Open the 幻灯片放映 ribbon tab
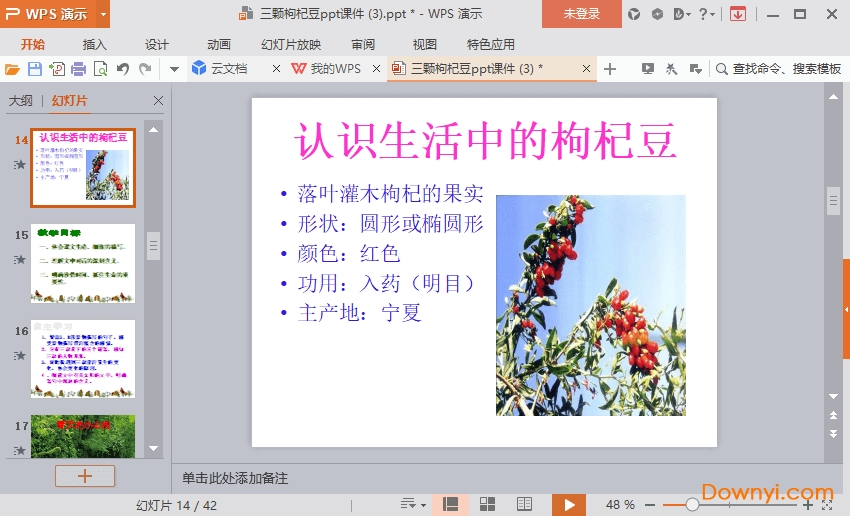The height and width of the screenshot is (516, 850). pos(291,44)
